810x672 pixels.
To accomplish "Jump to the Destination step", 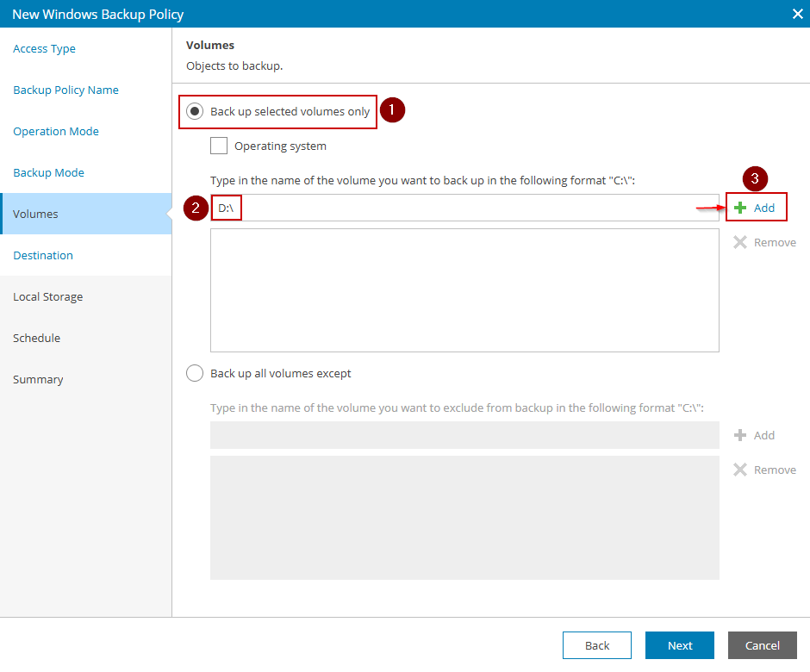I will click(x=43, y=256).
